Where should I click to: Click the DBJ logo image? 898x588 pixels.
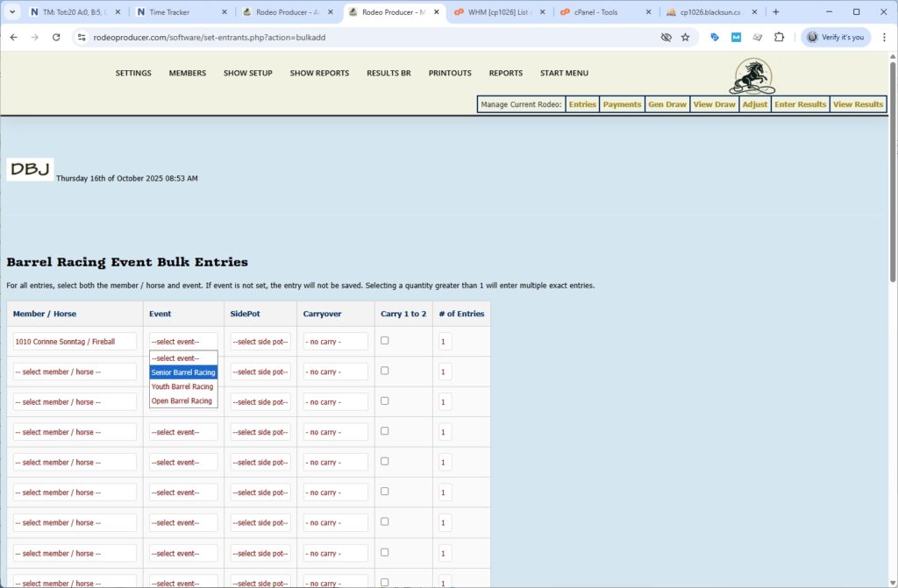click(29, 169)
